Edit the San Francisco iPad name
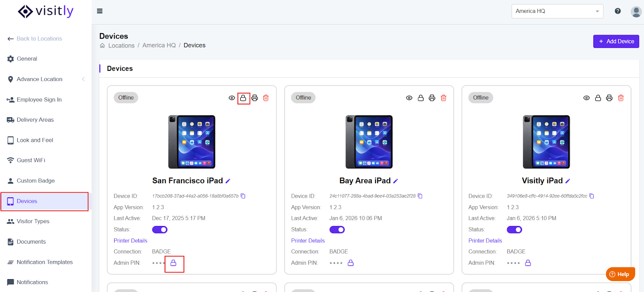The height and width of the screenshot is (292, 644). pyautogui.click(x=228, y=181)
